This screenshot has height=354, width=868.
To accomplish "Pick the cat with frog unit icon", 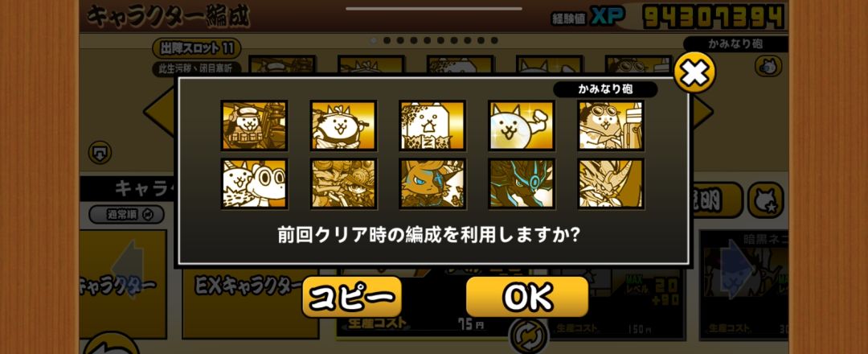I will coord(254,184).
